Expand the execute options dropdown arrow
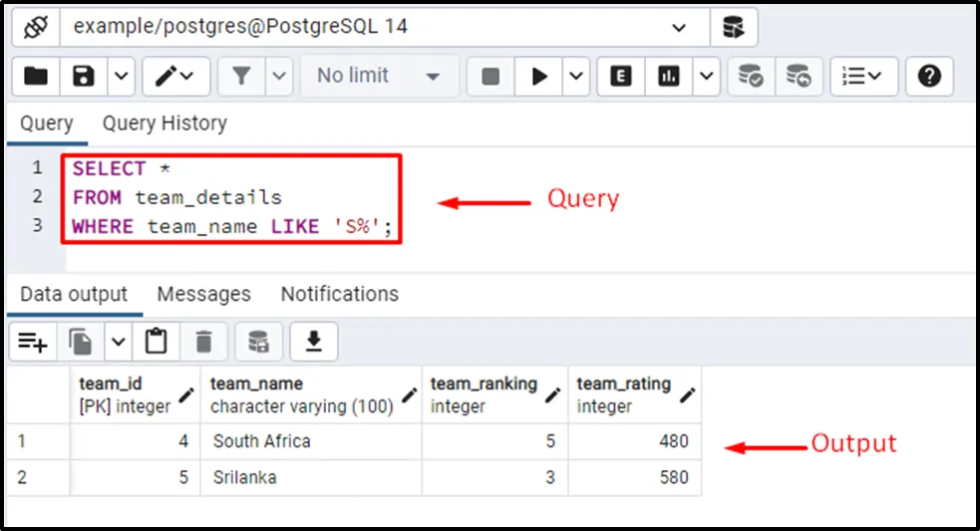The image size is (980, 531). 576,77
